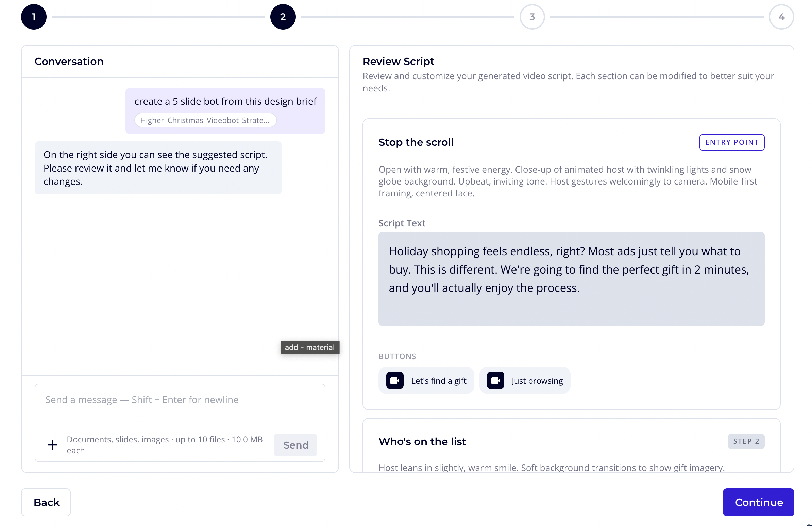Click the Send message button
This screenshot has width=812, height=526.
(x=295, y=444)
